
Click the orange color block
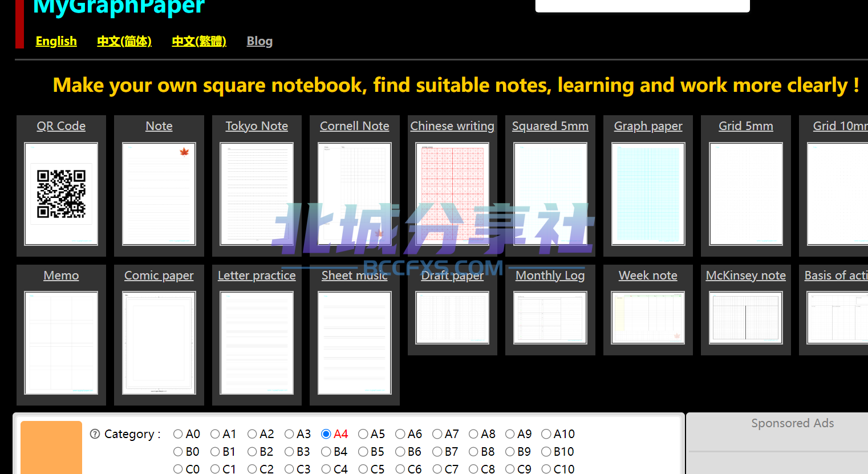51,447
